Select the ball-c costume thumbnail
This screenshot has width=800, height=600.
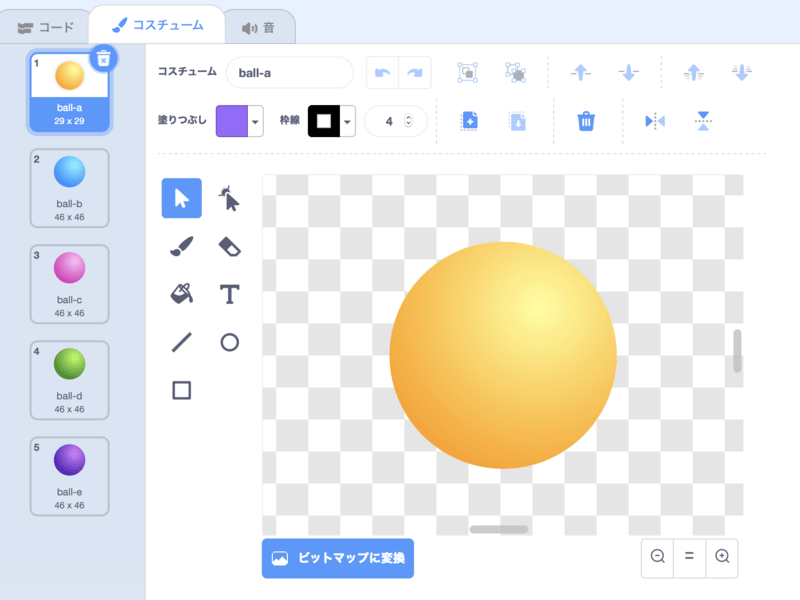pos(69,284)
